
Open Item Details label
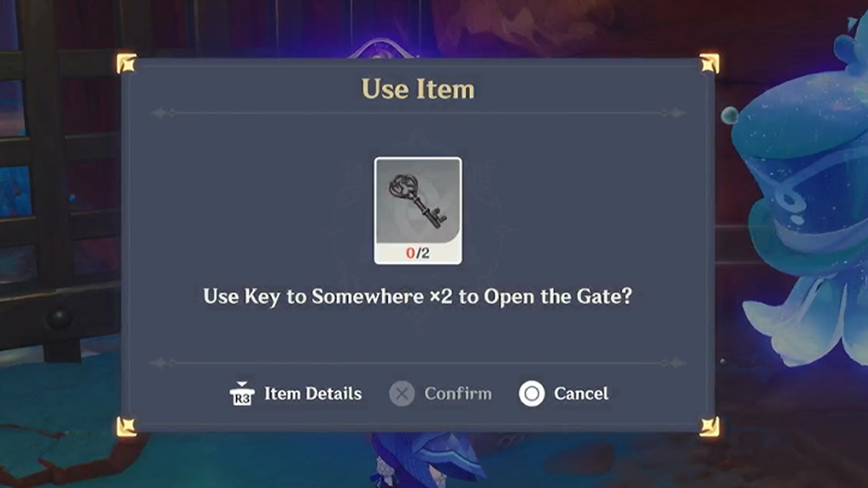click(313, 394)
